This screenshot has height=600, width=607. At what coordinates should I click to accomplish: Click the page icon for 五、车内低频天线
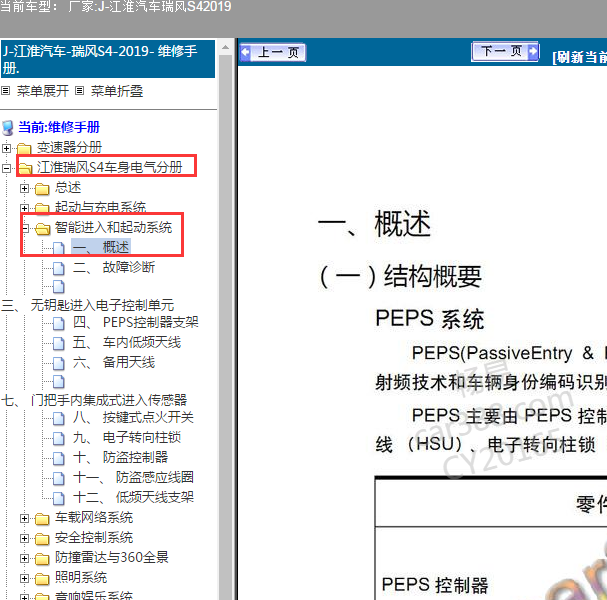pos(58,343)
